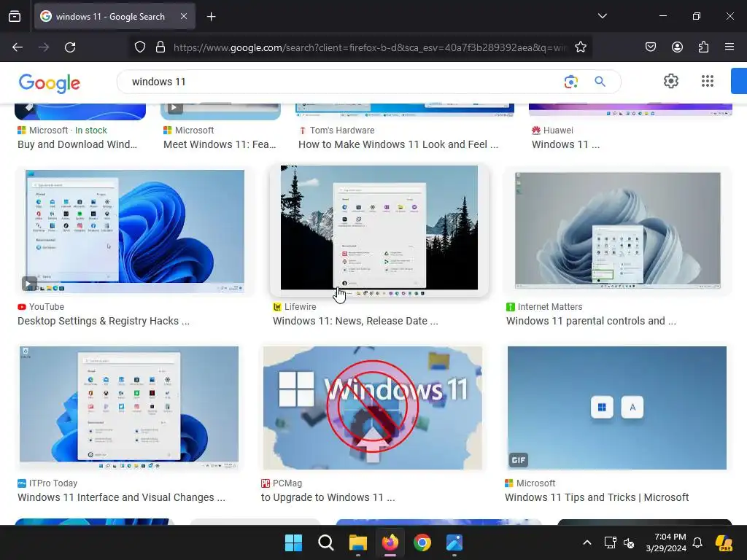The height and width of the screenshot is (560, 747).
Task: Click the blue magnifier search button
Action: click(x=600, y=82)
